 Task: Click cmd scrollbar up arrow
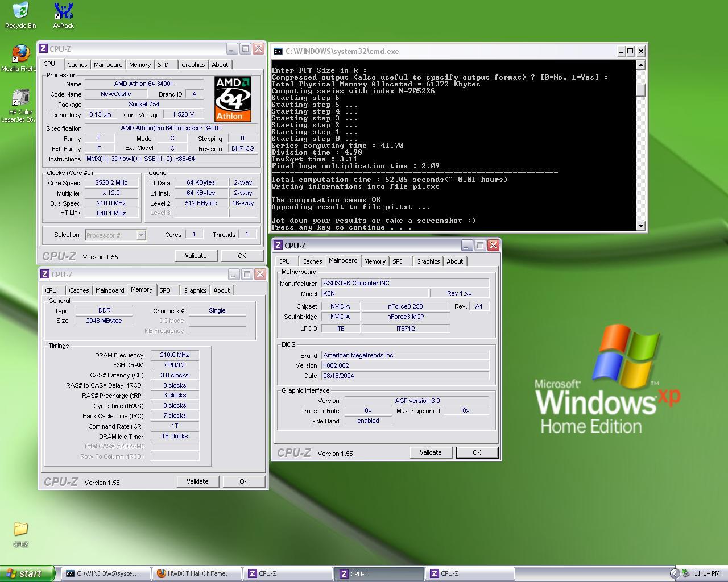pos(641,65)
